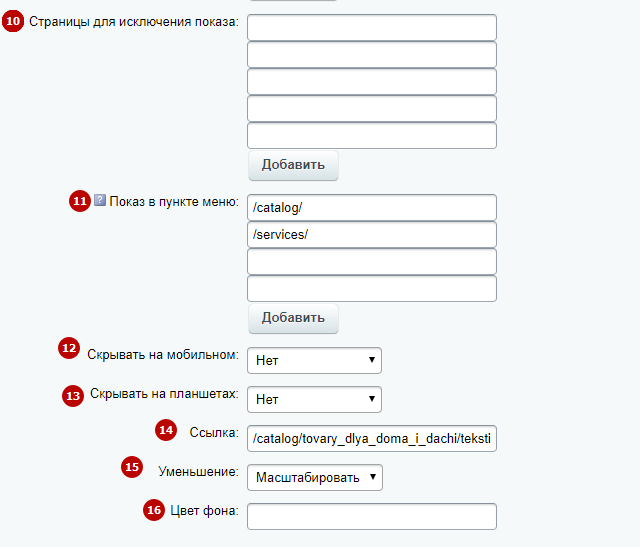This screenshot has height=547, width=640.
Task: Select the /catalog/ menu item field
Action: [372, 207]
